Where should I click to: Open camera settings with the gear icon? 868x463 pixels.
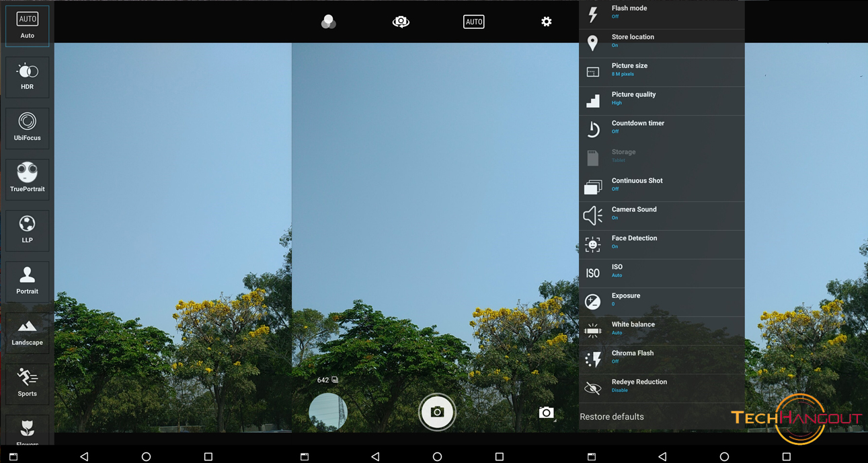coord(547,22)
